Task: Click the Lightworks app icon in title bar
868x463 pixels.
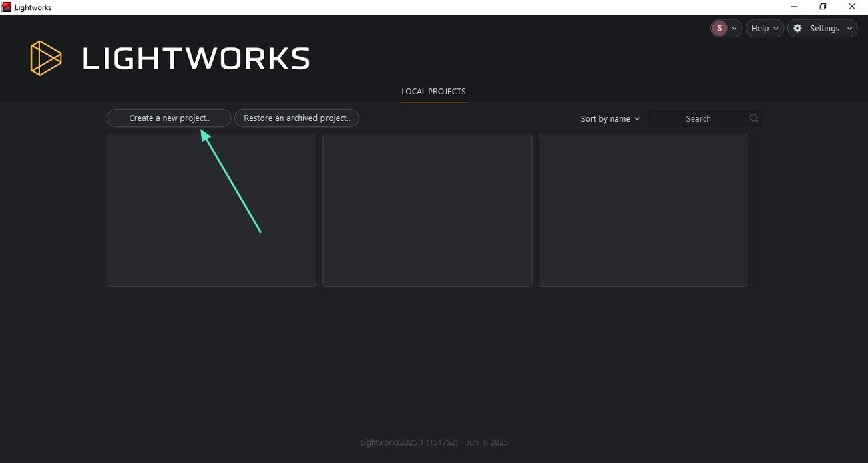Action: click(7, 7)
